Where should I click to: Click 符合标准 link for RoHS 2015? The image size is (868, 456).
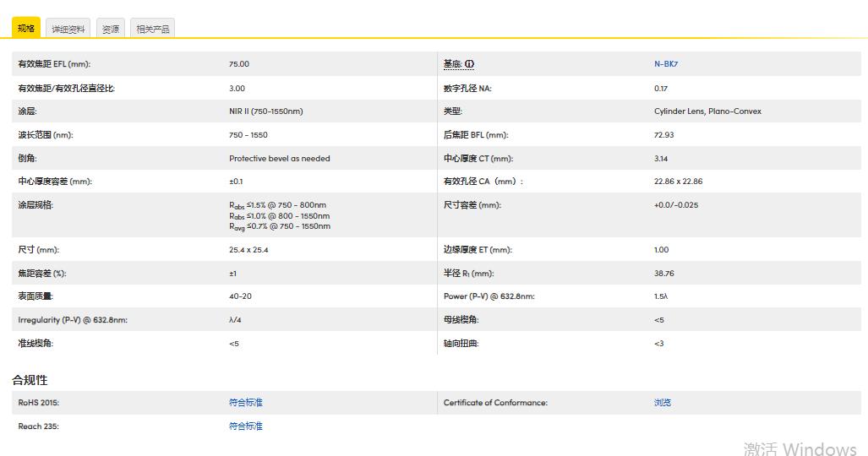click(x=246, y=403)
